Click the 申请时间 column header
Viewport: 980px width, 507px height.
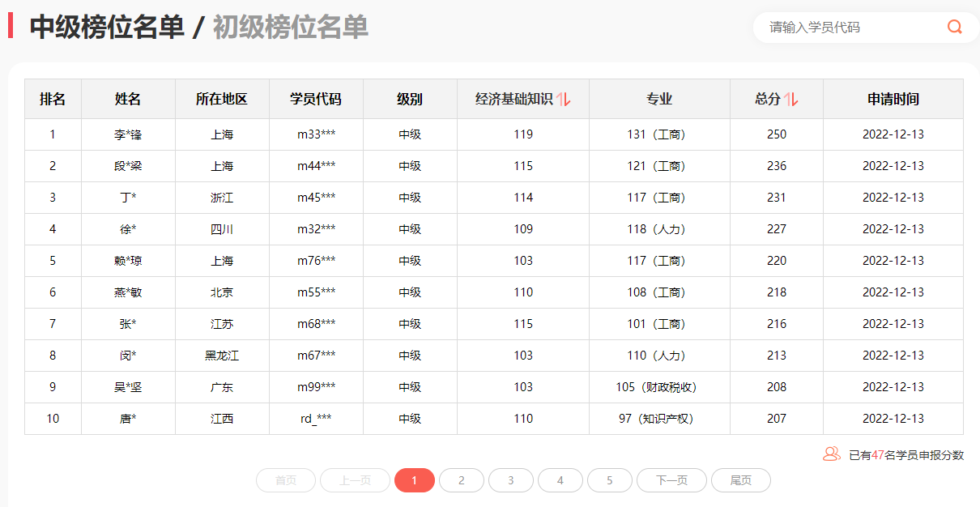[893, 98]
